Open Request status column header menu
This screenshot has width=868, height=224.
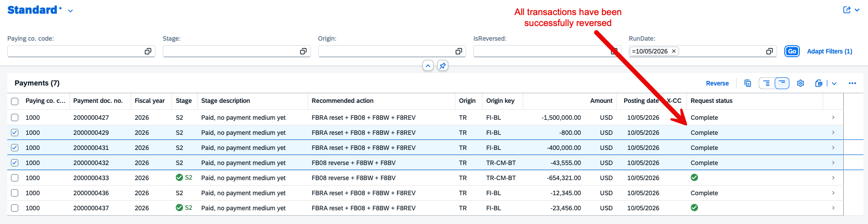tap(712, 101)
